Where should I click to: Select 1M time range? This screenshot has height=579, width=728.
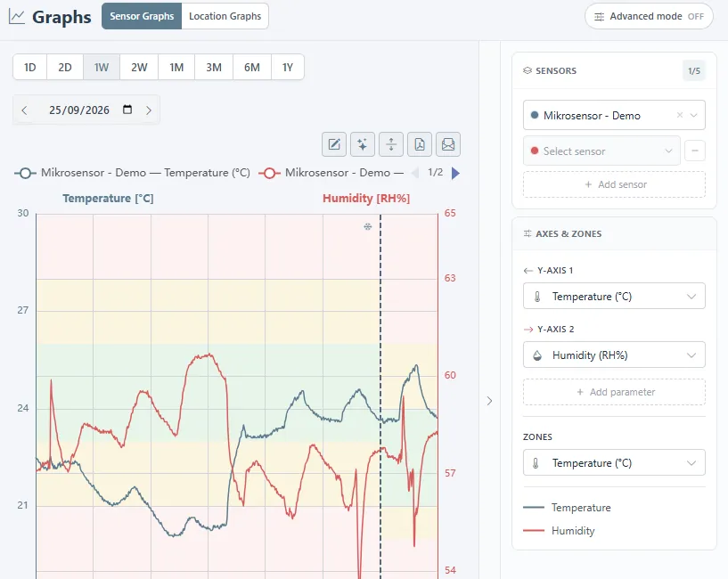click(176, 68)
